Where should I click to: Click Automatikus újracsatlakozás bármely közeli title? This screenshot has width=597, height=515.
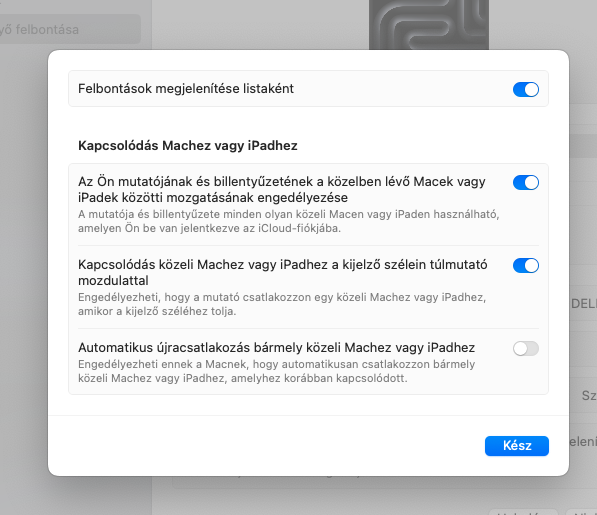tap(276, 348)
